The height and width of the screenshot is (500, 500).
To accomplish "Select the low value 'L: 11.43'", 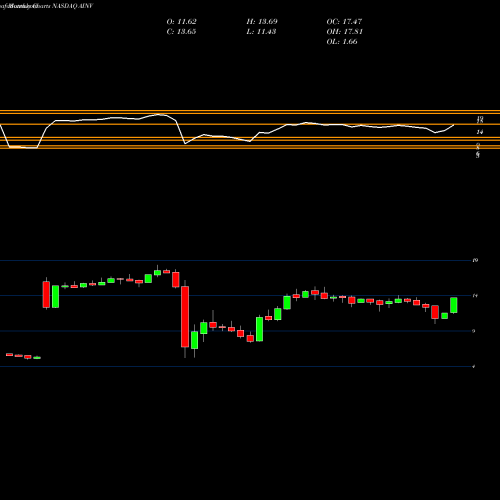I will click(261, 32).
